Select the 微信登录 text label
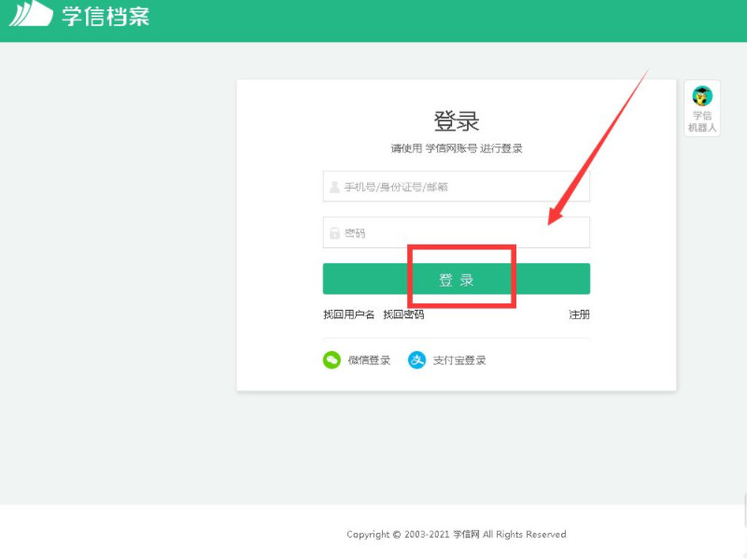This screenshot has width=747, height=560. tap(372, 359)
